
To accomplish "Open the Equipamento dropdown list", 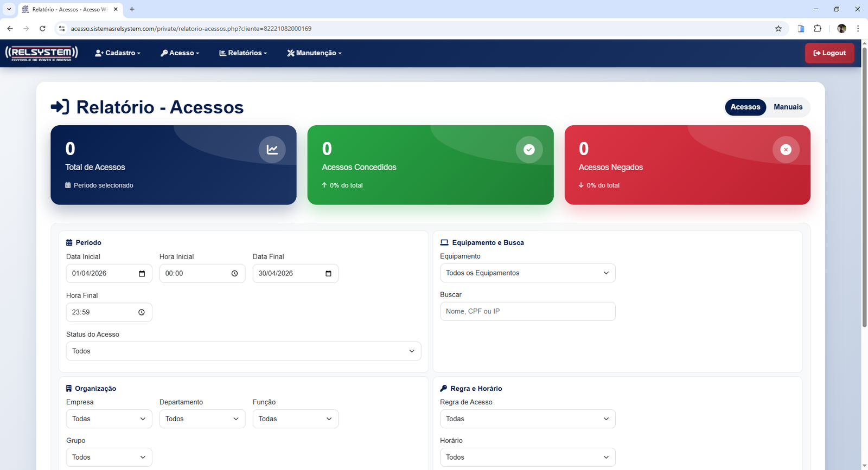I will point(527,273).
